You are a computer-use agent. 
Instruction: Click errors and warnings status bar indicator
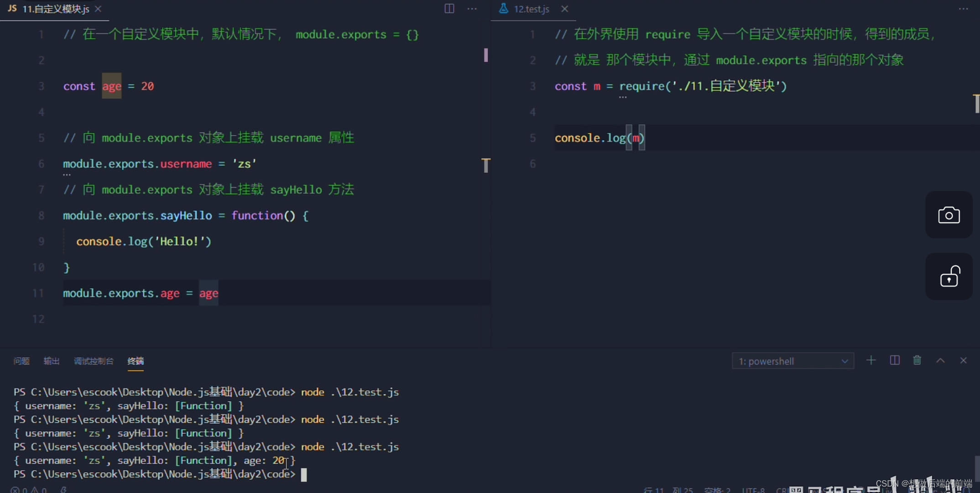click(28, 490)
